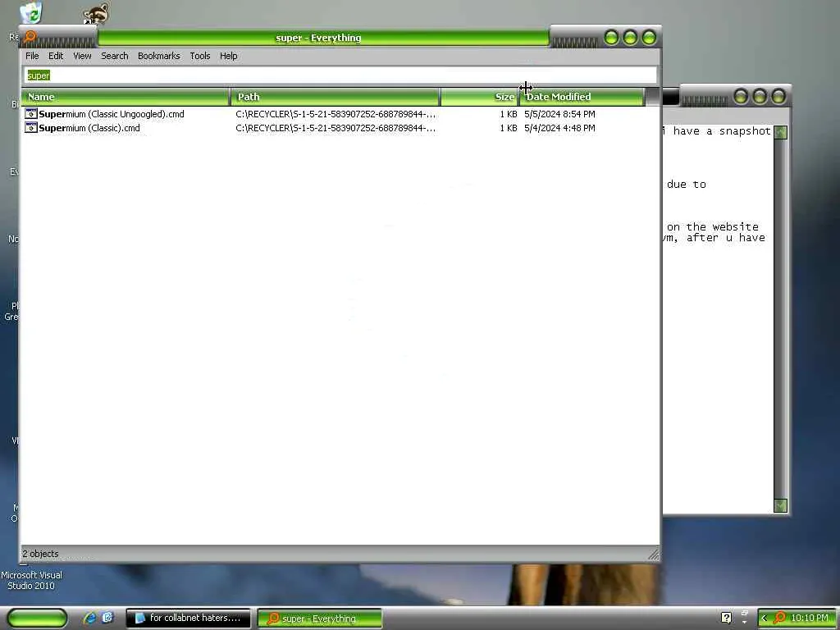Image resolution: width=840 pixels, height=630 pixels.
Task: Click the Everything magnifier icon in title bar
Action: (30, 37)
